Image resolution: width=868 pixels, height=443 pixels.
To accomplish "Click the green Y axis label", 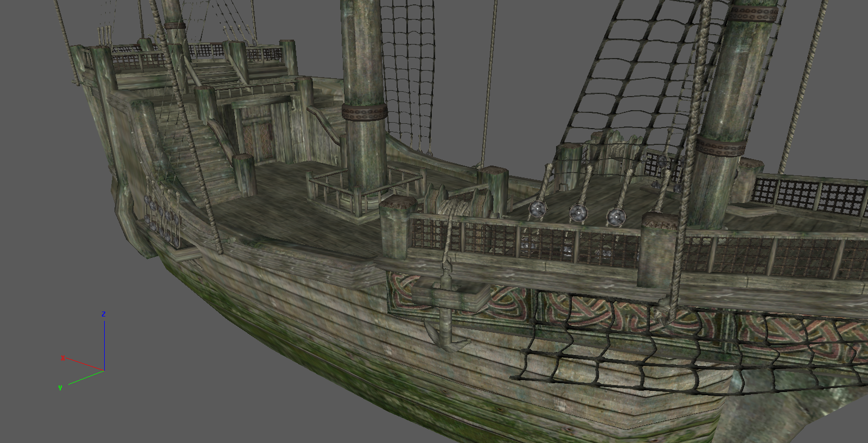I will pyautogui.click(x=60, y=388).
